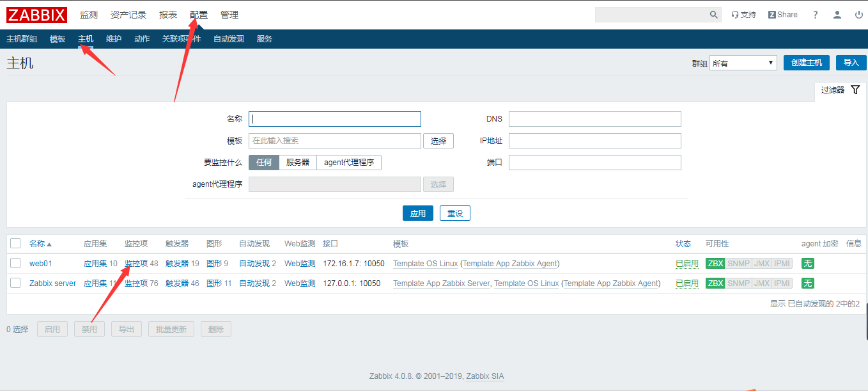Open the Zabbix server host link
868x391 pixels.
click(x=52, y=283)
